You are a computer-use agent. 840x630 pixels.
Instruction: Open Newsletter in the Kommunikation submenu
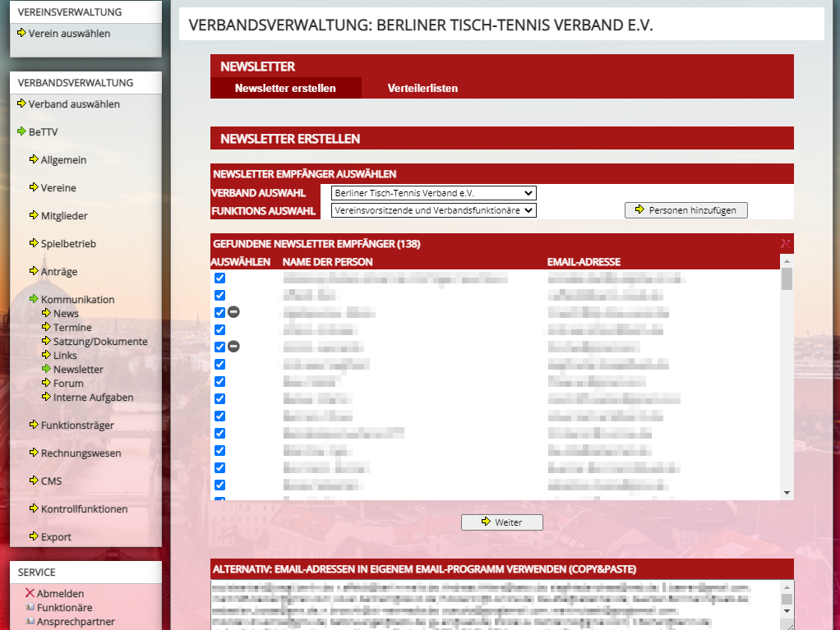pos(78,370)
